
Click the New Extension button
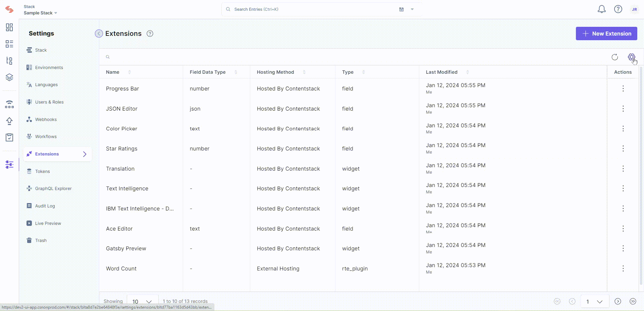[606, 34]
